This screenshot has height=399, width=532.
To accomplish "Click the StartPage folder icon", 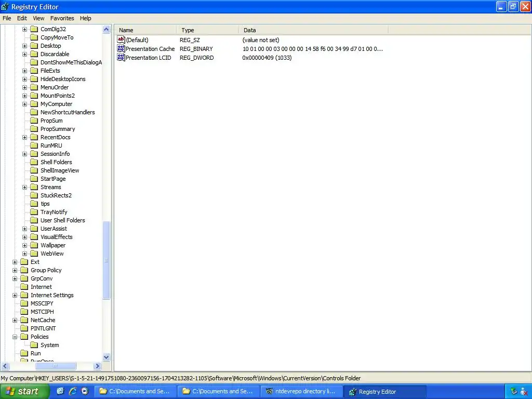I will (x=34, y=179).
